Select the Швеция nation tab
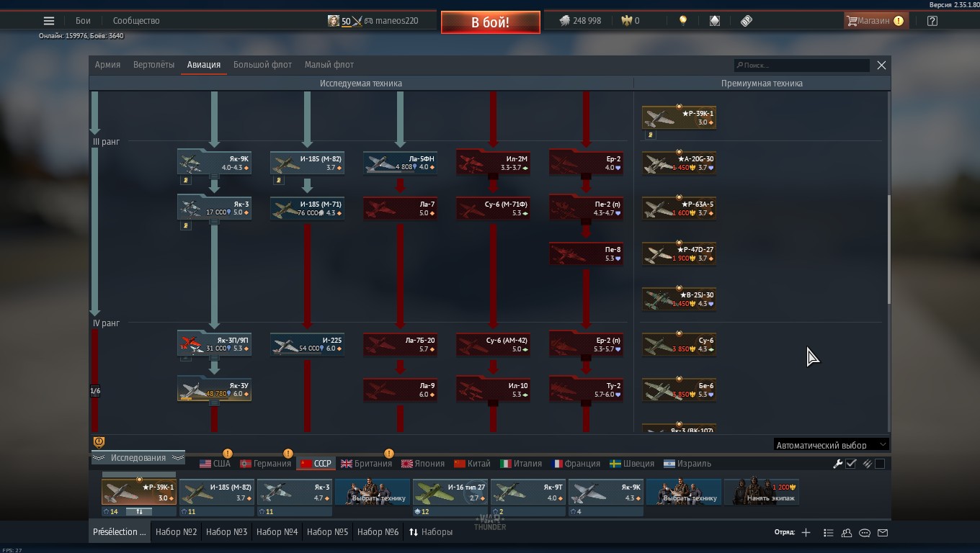 [632, 464]
